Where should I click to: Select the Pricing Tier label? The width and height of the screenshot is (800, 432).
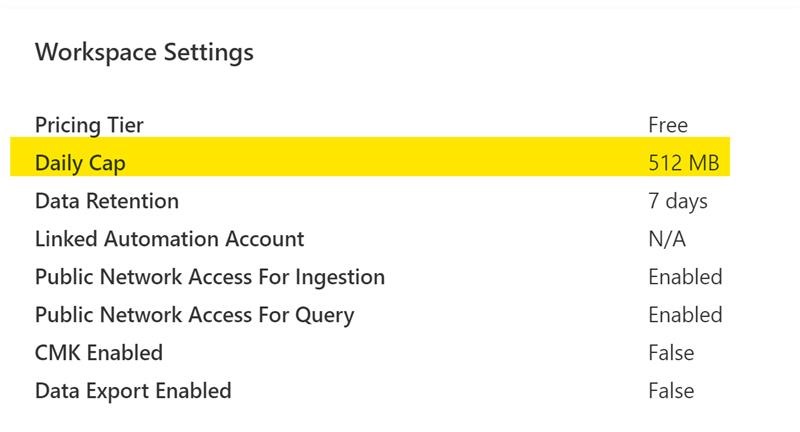pyautogui.click(x=89, y=125)
